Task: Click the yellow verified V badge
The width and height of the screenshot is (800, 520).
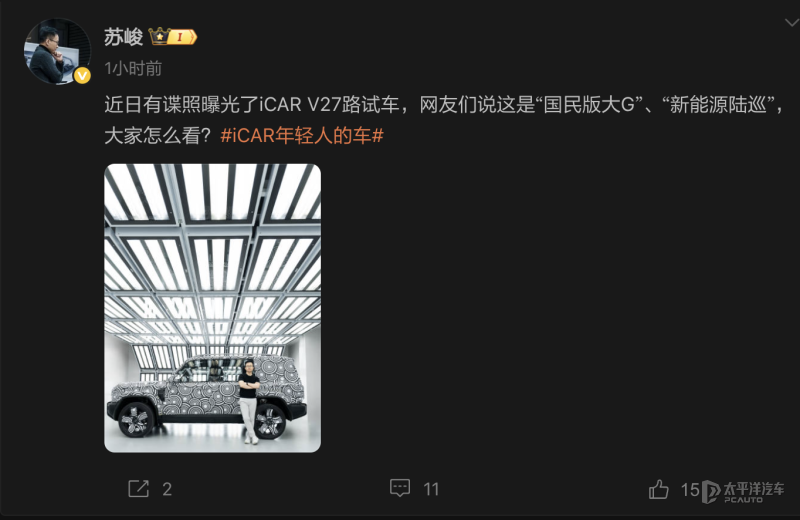Action: (x=82, y=76)
